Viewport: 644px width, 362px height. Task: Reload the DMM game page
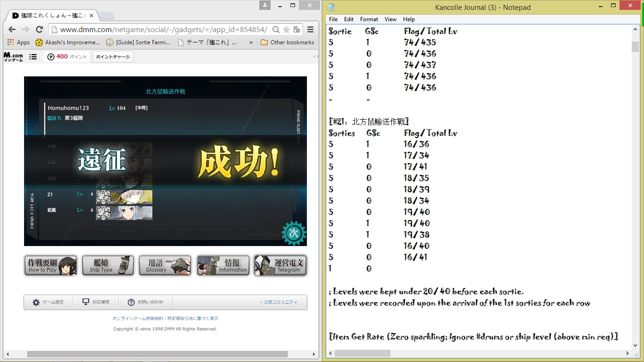39,30
